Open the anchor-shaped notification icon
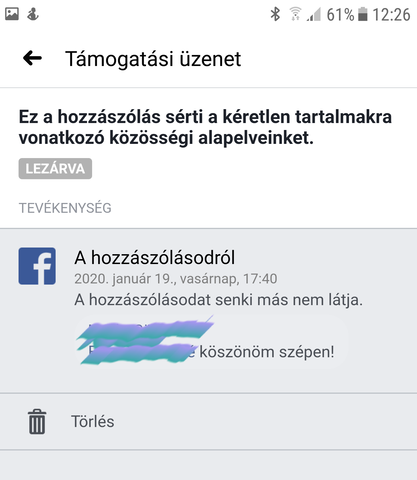The image size is (417, 480). coord(33,14)
